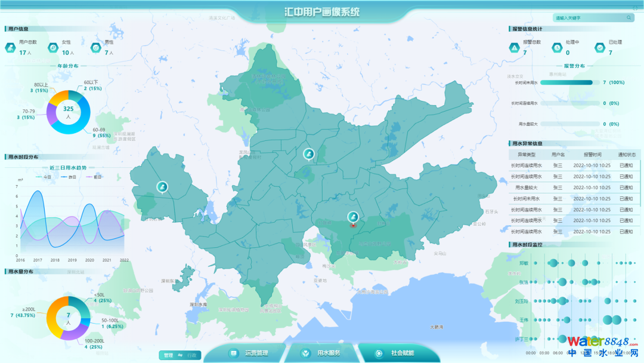644x363 pixels.
Task: Click the male users icon
Action: (95, 47)
